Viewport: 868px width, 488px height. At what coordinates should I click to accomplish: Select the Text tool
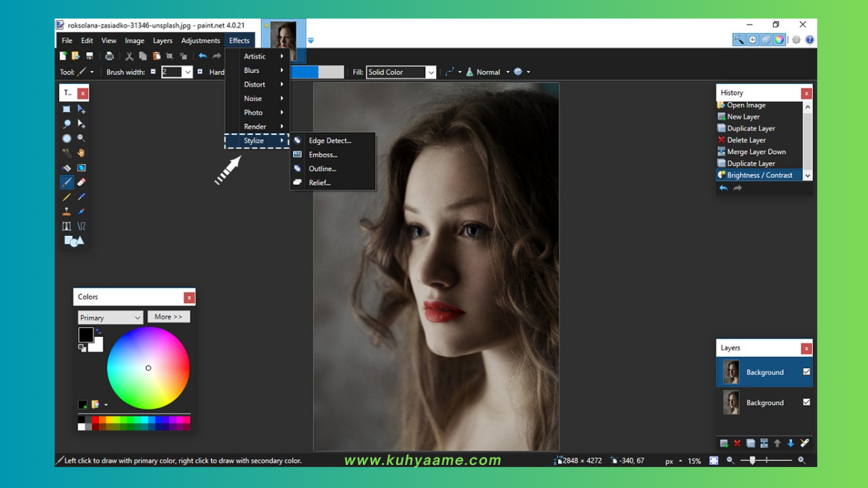click(x=66, y=226)
